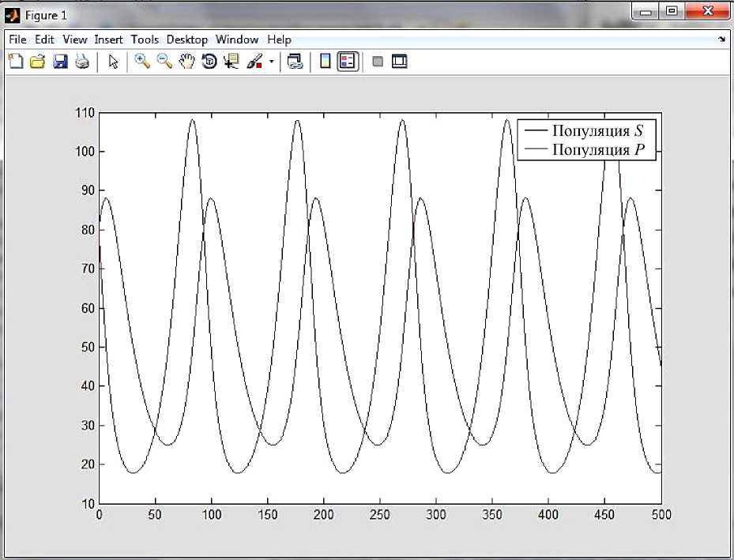
Task: Activate the Rotate 3D tool
Action: click(x=209, y=62)
